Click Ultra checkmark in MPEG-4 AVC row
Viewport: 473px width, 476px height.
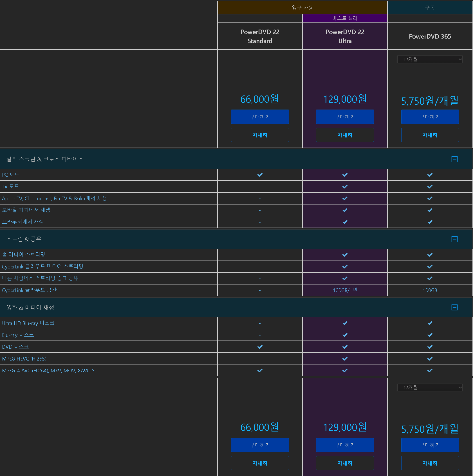pyautogui.click(x=345, y=370)
